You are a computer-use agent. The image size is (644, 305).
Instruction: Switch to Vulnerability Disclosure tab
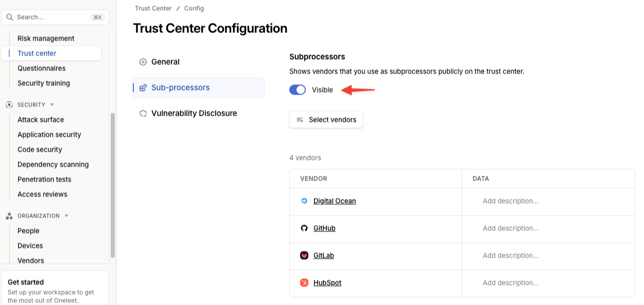coord(199,113)
